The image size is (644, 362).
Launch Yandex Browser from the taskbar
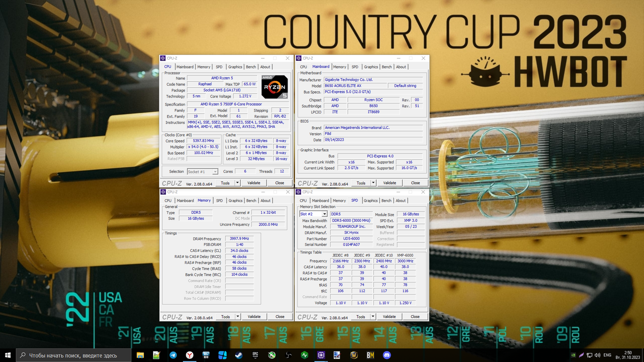tap(190, 355)
